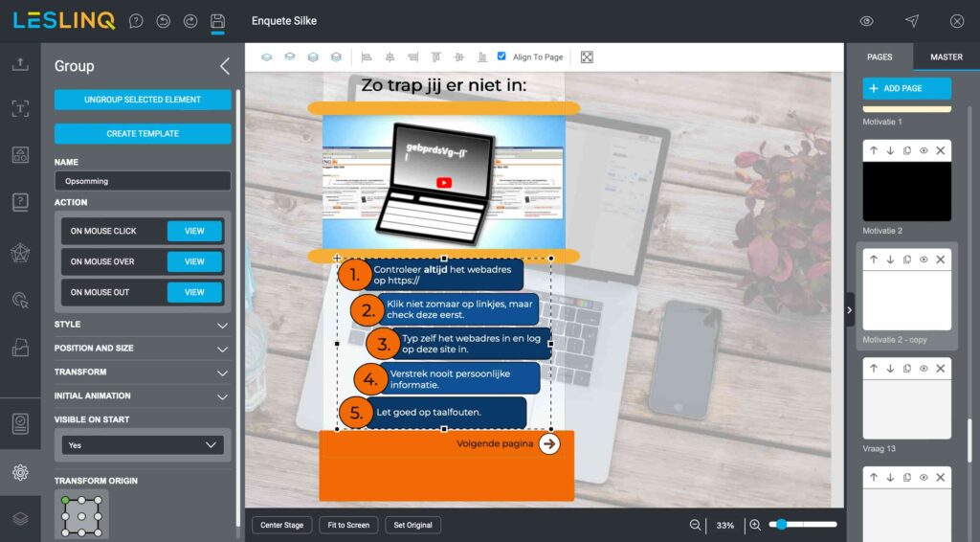980x542 pixels.
Task: Open the layers icon at sidebar bottom
Action: [x=20, y=518]
